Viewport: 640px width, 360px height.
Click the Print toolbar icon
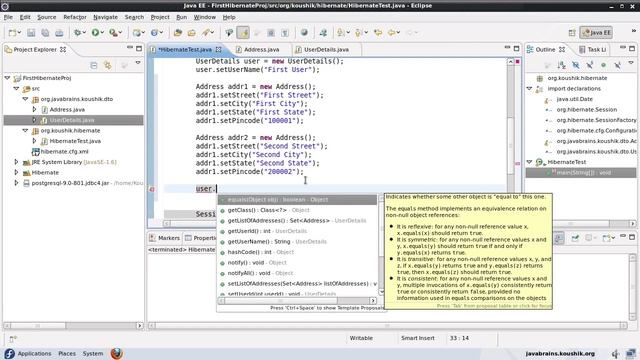click(x=59, y=33)
